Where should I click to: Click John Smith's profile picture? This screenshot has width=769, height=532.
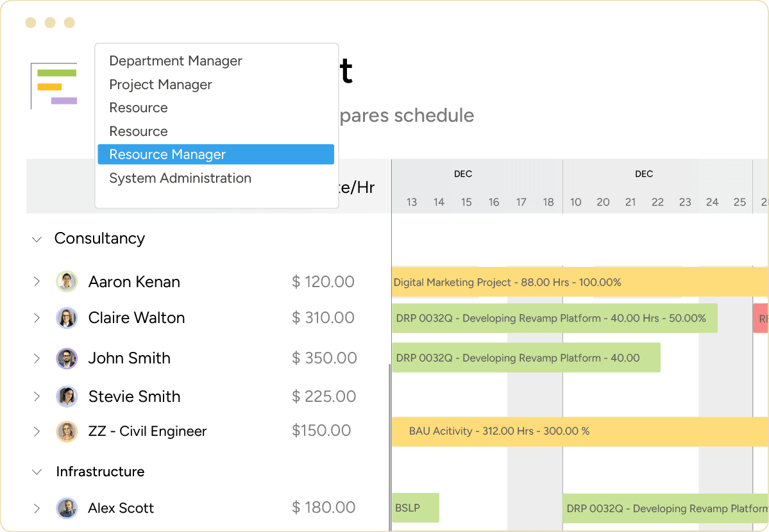(x=67, y=358)
